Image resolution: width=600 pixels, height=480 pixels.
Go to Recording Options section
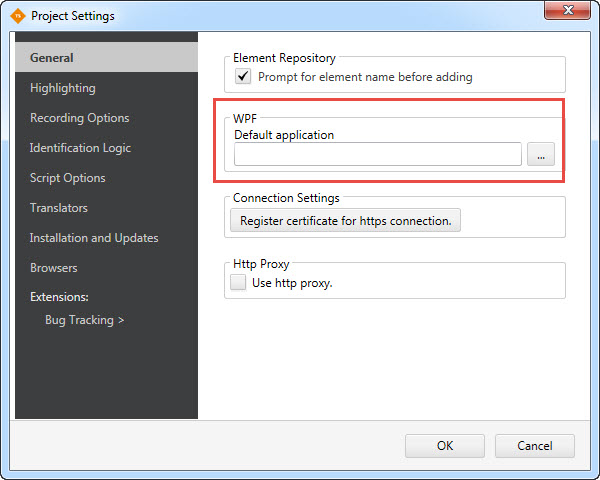[80, 118]
